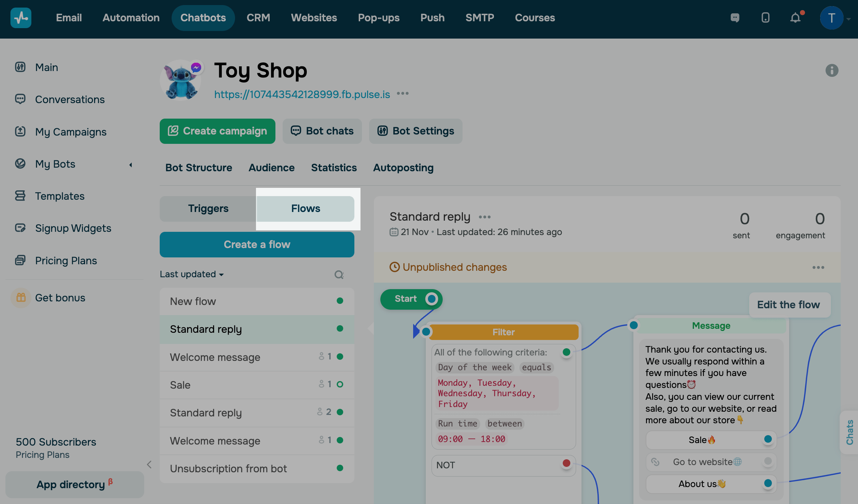Image resolution: width=858 pixels, height=504 pixels.
Task: Open the three-dots menu next to bot URL
Action: 403,94
